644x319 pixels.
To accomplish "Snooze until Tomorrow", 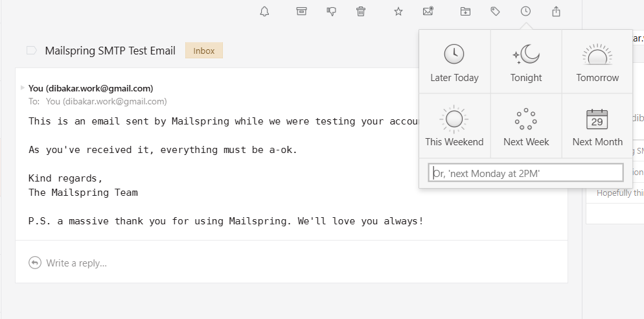I will tap(597, 62).
